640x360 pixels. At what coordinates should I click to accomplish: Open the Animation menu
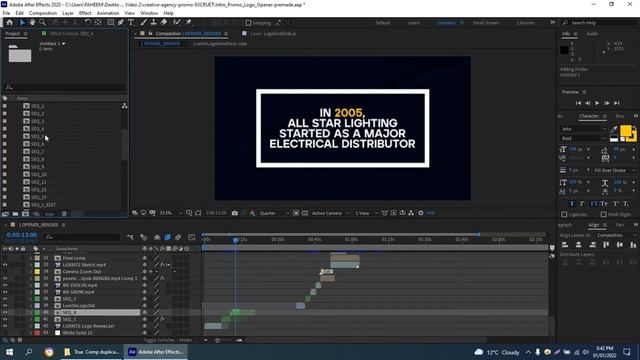(x=108, y=13)
